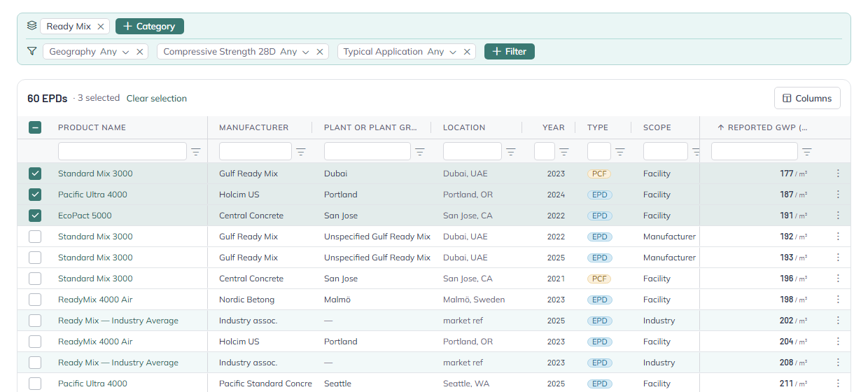Open filter menu for Product Name column
Image resolution: width=868 pixels, height=392 pixels.
pyautogui.click(x=196, y=152)
